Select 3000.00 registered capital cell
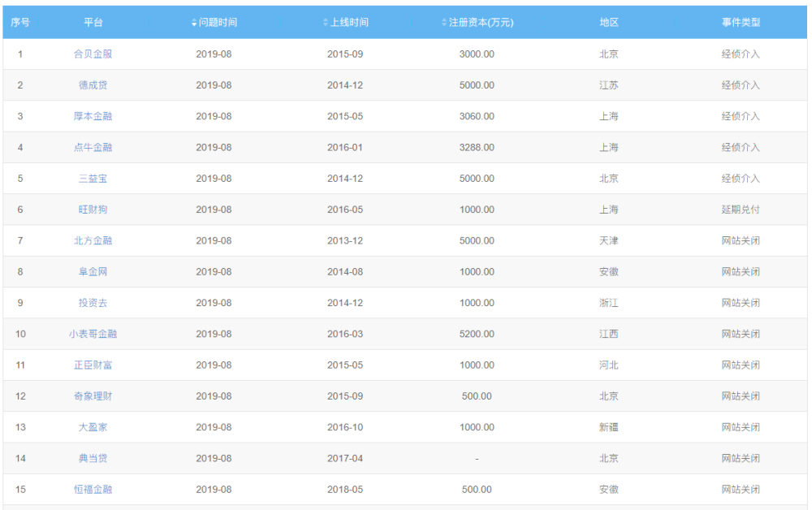The width and height of the screenshot is (812, 510). (x=477, y=54)
